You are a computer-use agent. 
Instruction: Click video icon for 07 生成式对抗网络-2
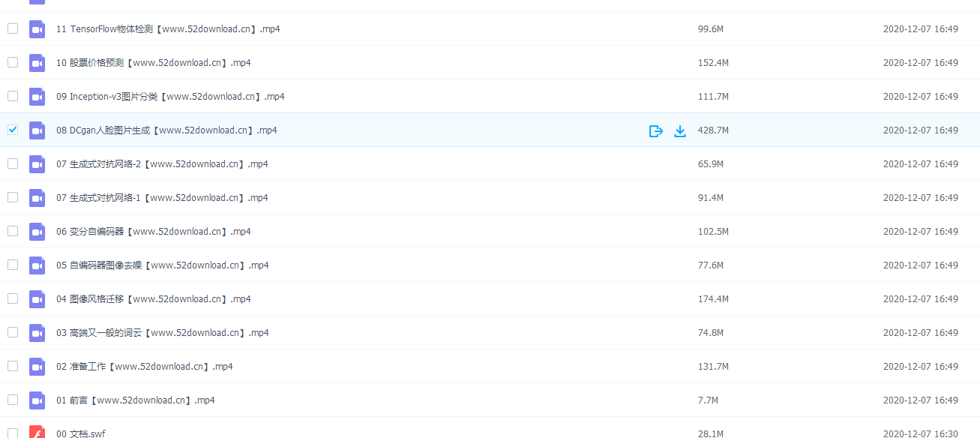click(x=37, y=164)
